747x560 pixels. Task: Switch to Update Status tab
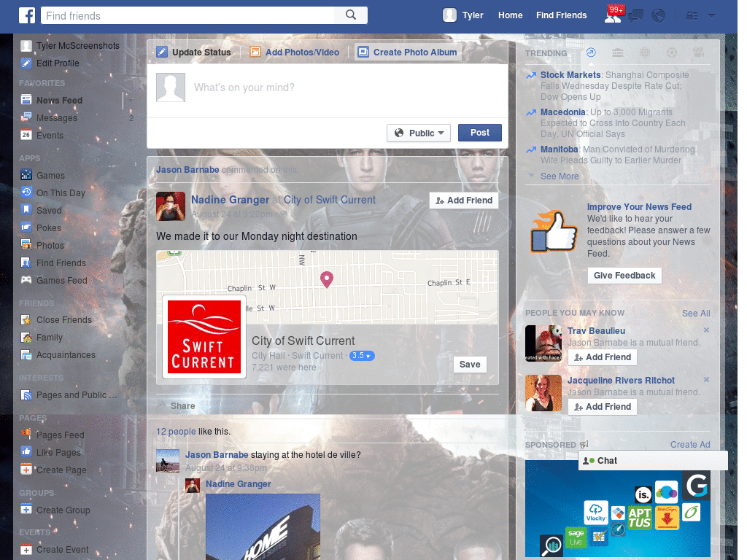pos(194,52)
